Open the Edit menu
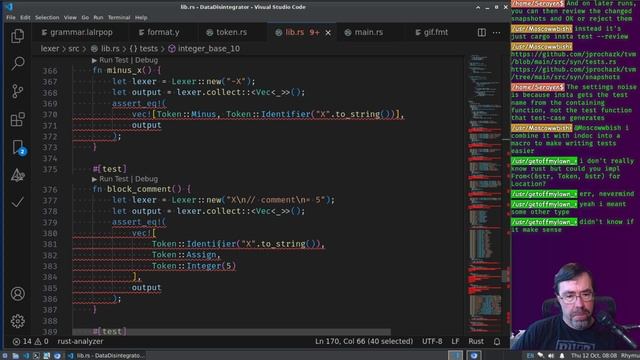Screen dimensions: 640x360 coord(25,18)
